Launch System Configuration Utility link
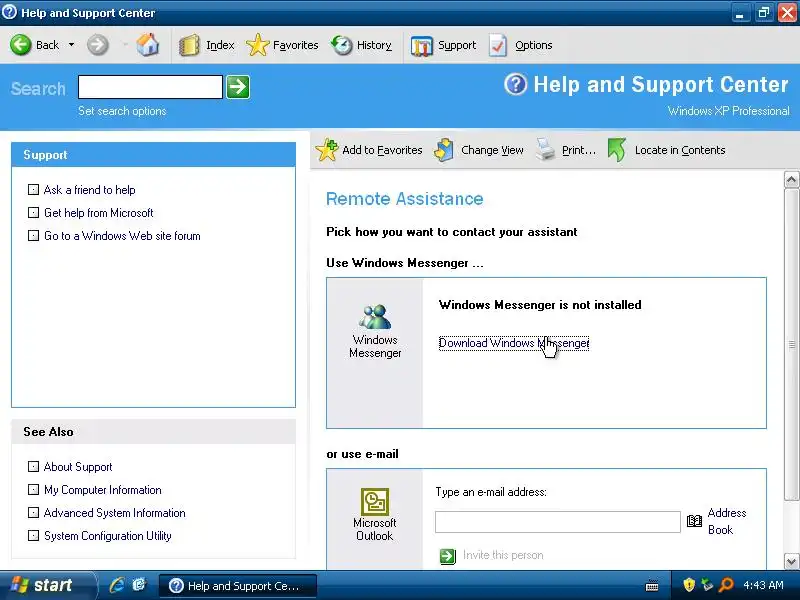Viewport: 800px width, 600px height. pyautogui.click(x=108, y=536)
